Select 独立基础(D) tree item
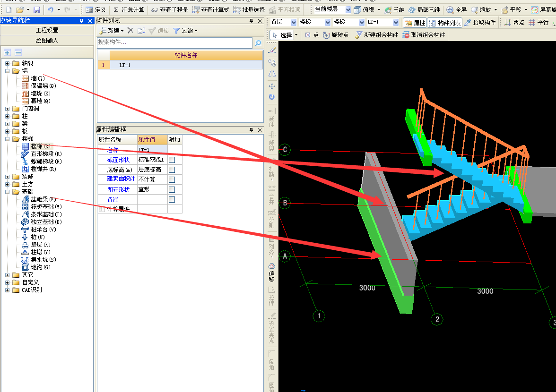 [x=42, y=222]
